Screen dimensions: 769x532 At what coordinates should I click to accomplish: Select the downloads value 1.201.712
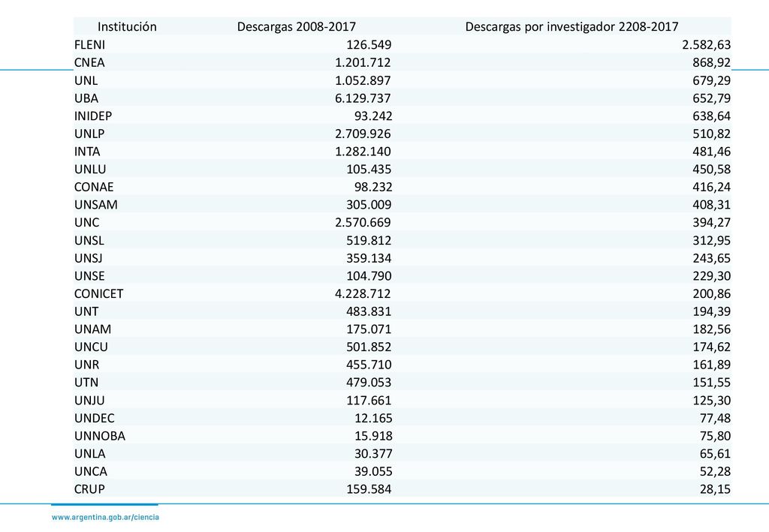363,62
